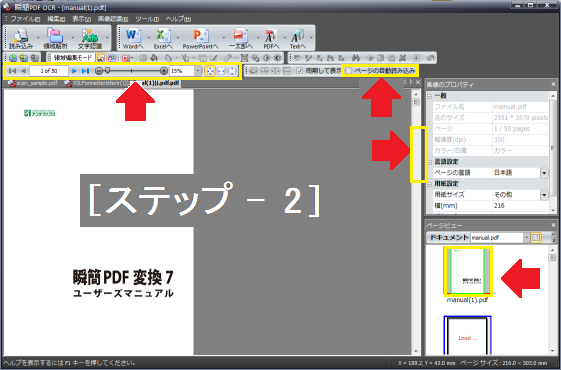The height and width of the screenshot is (370, 561).
Task: Toggle the 同期して表示 checkbox
Action: [x=300, y=71]
